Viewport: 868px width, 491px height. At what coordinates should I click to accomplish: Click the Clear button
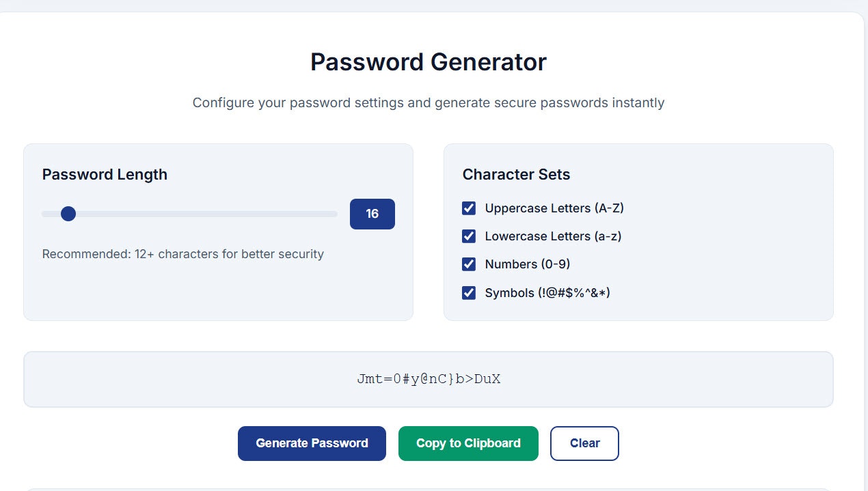click(584, 443)
